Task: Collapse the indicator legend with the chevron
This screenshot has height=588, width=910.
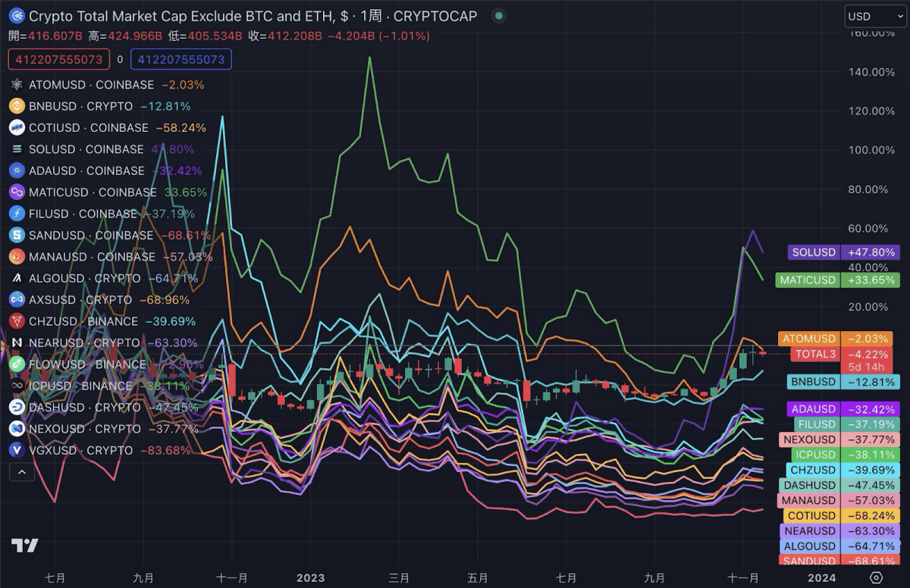Action: 21,472
